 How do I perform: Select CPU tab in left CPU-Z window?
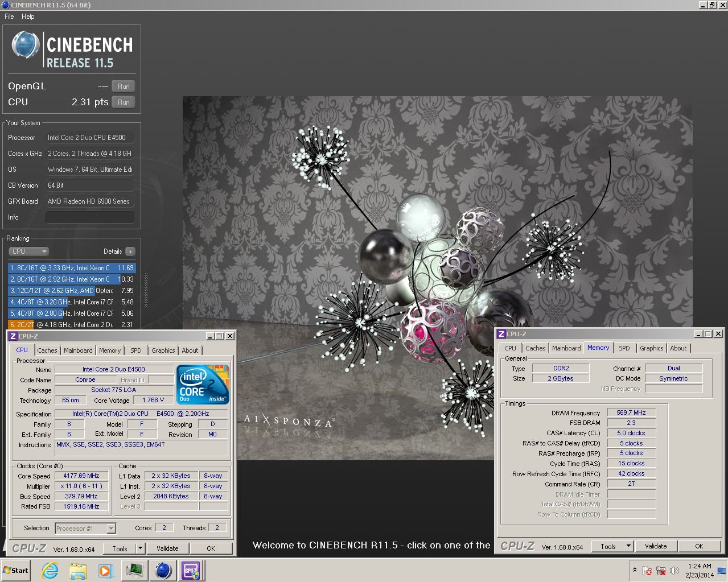click(22, 350)
